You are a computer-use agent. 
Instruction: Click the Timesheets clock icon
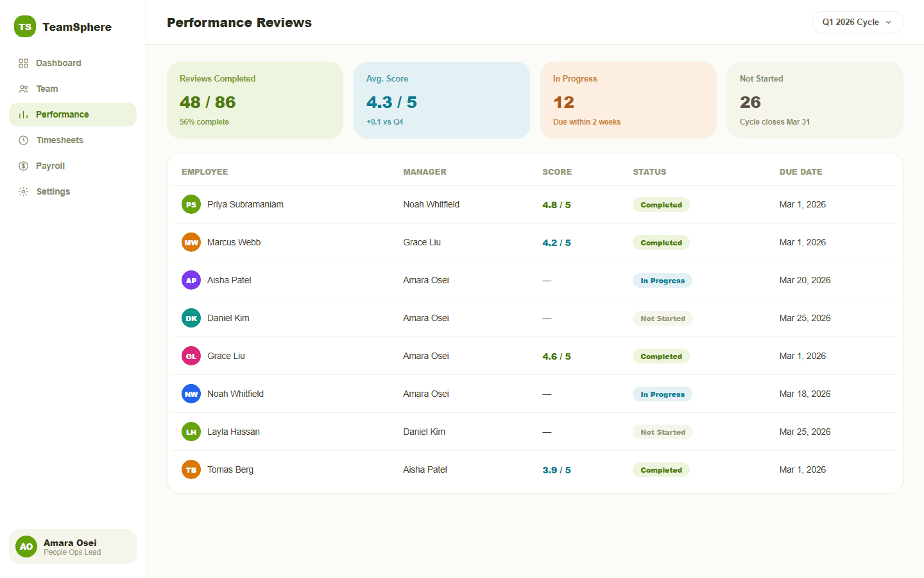click(x=23, y=140)
